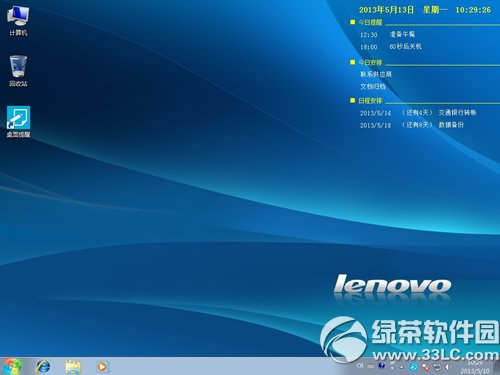
Task: Select the 2013/5/14 交通银行转帐 schedule entry
Action: (x=418, y=113)
